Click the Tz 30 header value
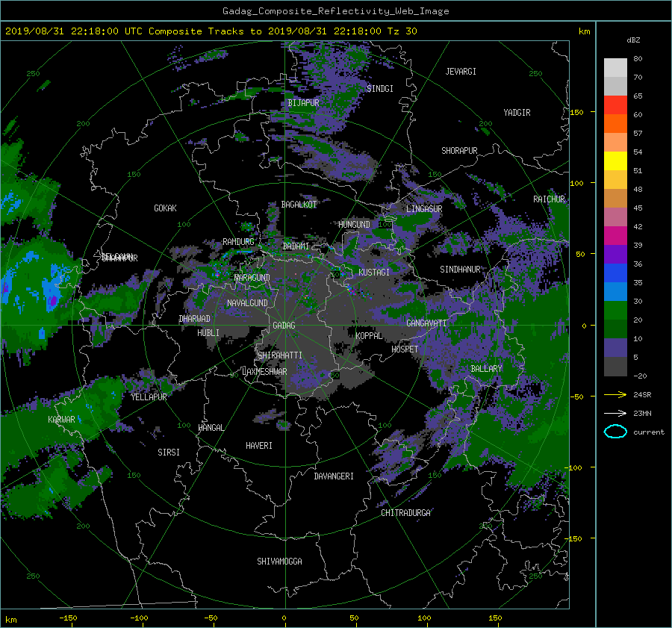This screenshot has height=628, width=672. click(402, 31)
